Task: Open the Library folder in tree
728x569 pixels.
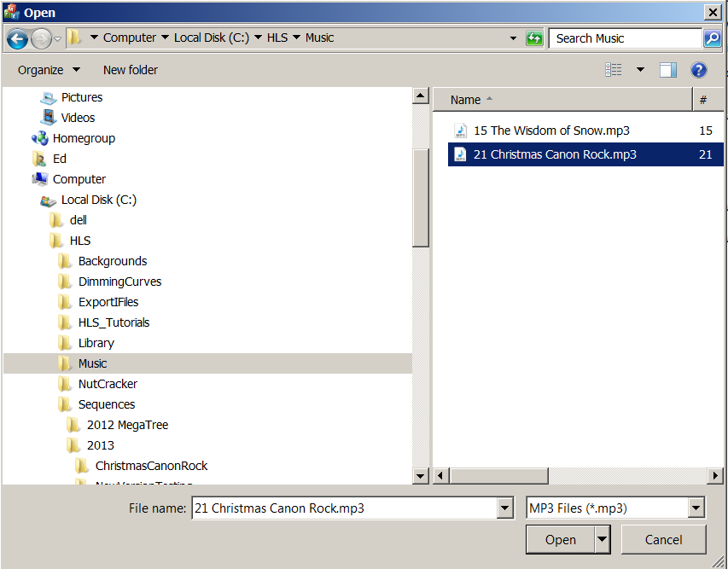Action: pyautogui.click(x=96, y=343)
